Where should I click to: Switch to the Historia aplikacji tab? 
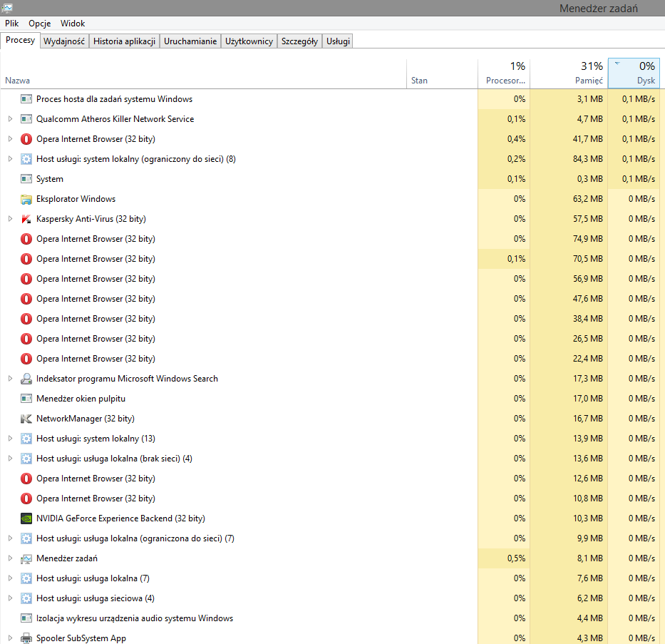[124, 41]
